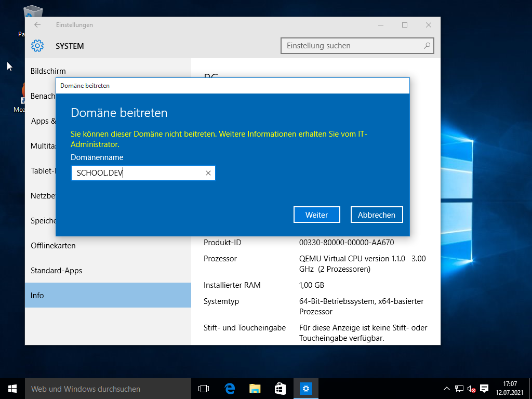Click the Weiter button
The height and width of the screenshot is (399, 532).
pos(316,215)
